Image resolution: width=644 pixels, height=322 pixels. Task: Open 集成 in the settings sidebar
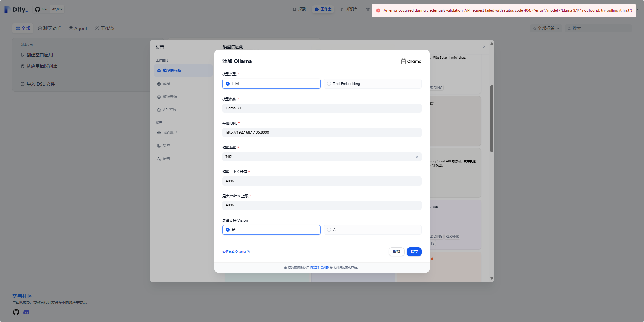[183, 146]
